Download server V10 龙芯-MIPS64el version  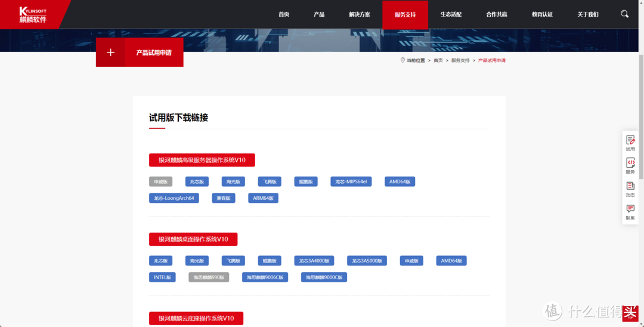pyautogui.click(x=351, y=181)
